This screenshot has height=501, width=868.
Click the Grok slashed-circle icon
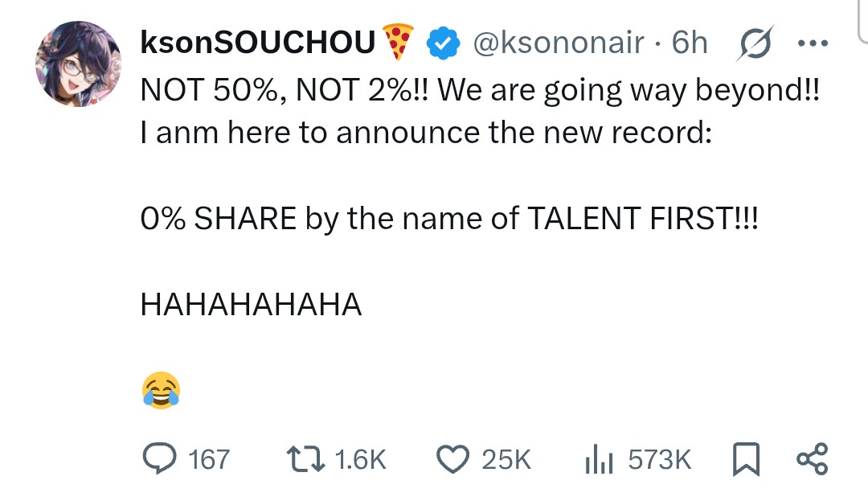coord(755,43)
